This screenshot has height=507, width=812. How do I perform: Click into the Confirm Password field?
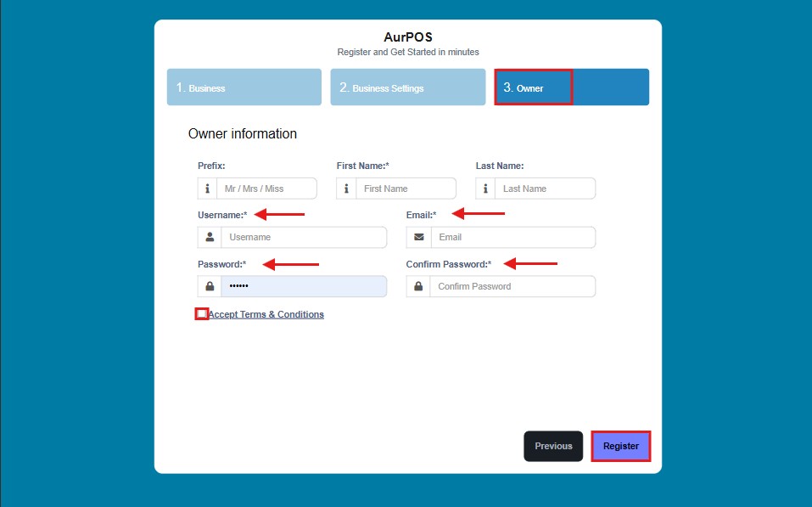[x=512, y=286]
